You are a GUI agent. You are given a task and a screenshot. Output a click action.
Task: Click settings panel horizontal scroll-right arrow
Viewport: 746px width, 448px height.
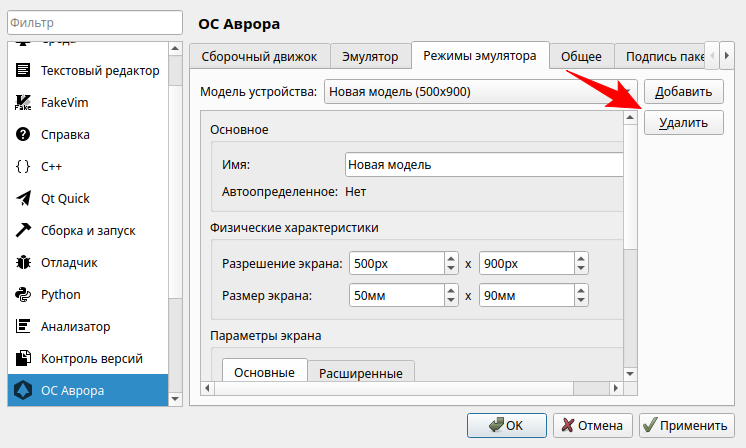(x=616, y=388)
